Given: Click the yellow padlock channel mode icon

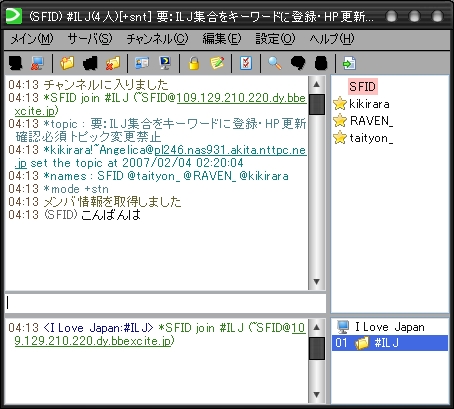Looking at the screenshot, I should tap(194, 63).
